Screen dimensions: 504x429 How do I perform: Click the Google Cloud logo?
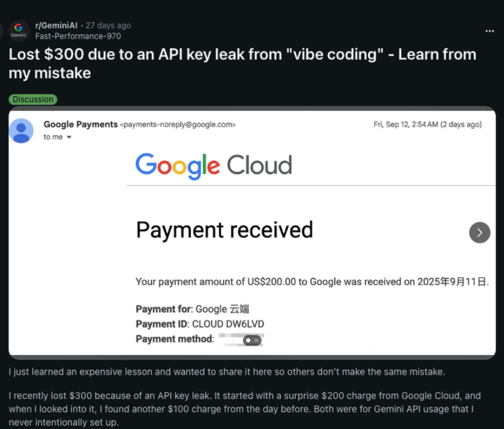[x=213, y=166]
